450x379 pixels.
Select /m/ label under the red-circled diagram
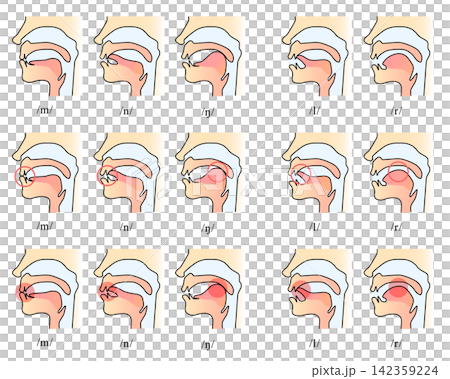point(44,226)
